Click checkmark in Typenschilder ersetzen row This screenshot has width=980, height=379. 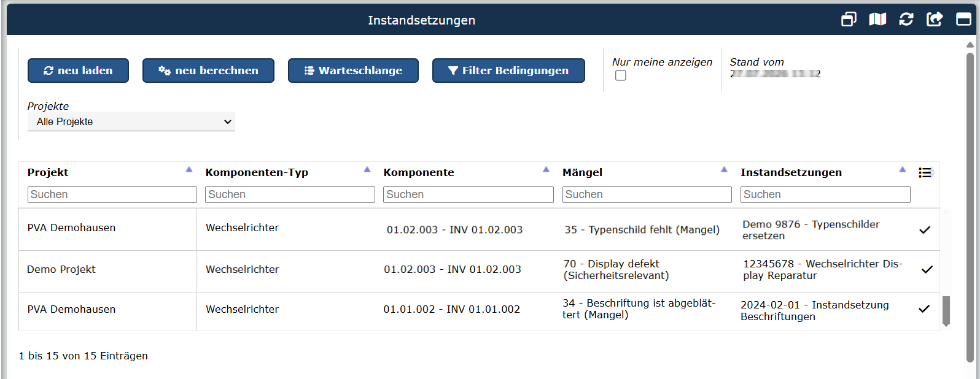tap(925, 230)
